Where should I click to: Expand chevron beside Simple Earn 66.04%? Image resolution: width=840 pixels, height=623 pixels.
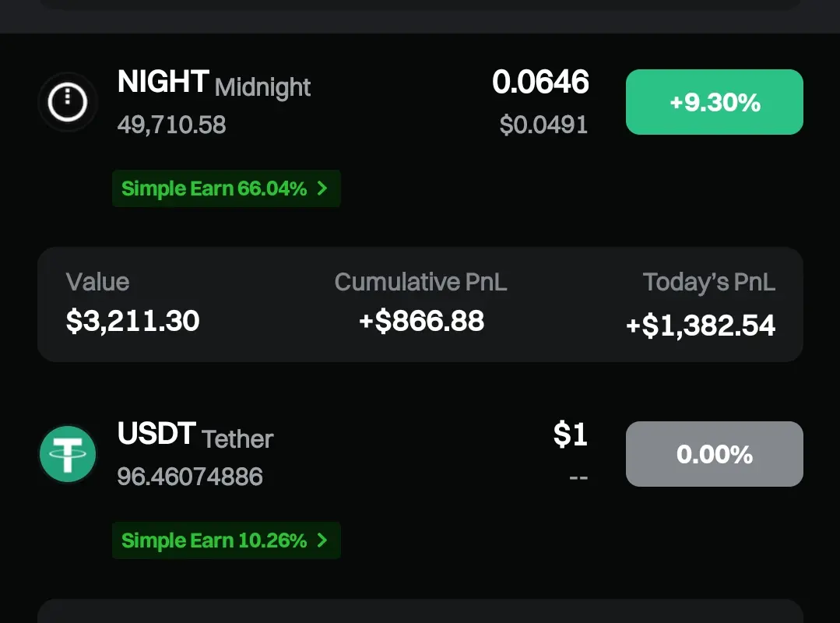click(x=322, y=188)
